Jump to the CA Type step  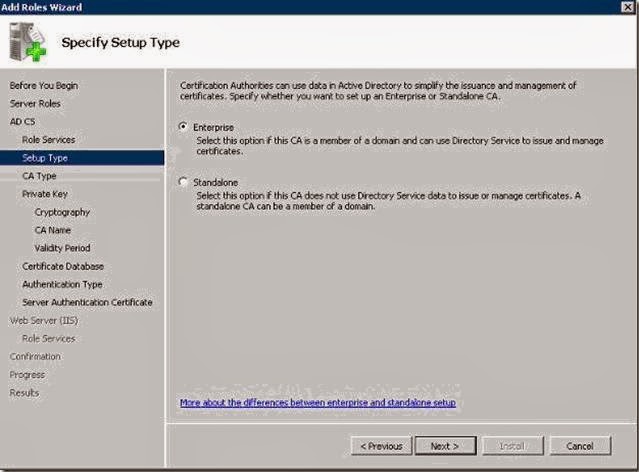click(39, 176)
